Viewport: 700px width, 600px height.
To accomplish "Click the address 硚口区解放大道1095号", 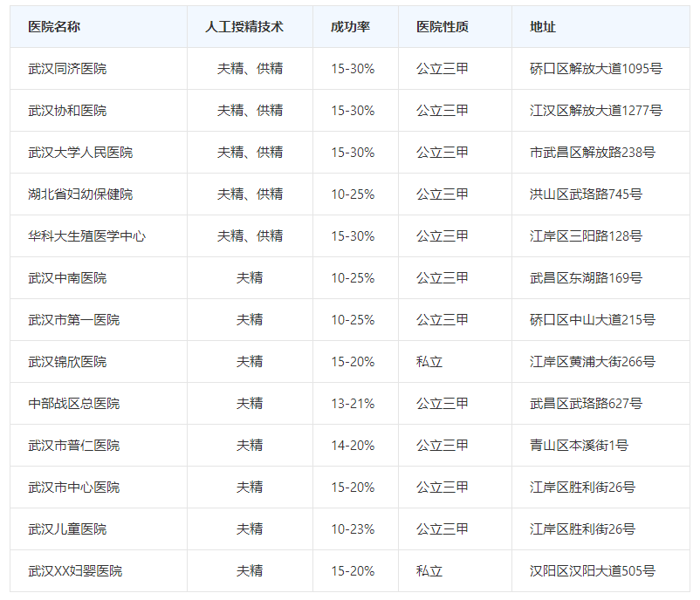I will pyautogui.click(x=595, y=69).
